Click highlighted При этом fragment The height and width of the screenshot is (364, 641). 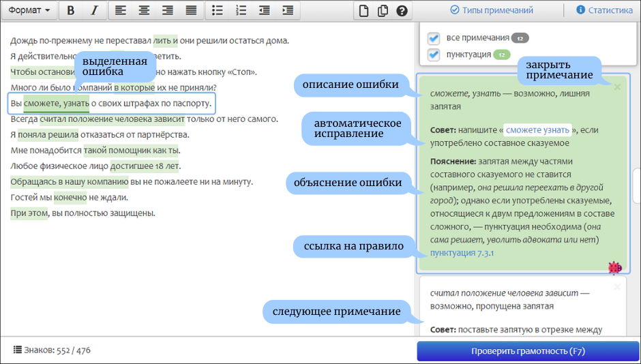click(29, 213)
